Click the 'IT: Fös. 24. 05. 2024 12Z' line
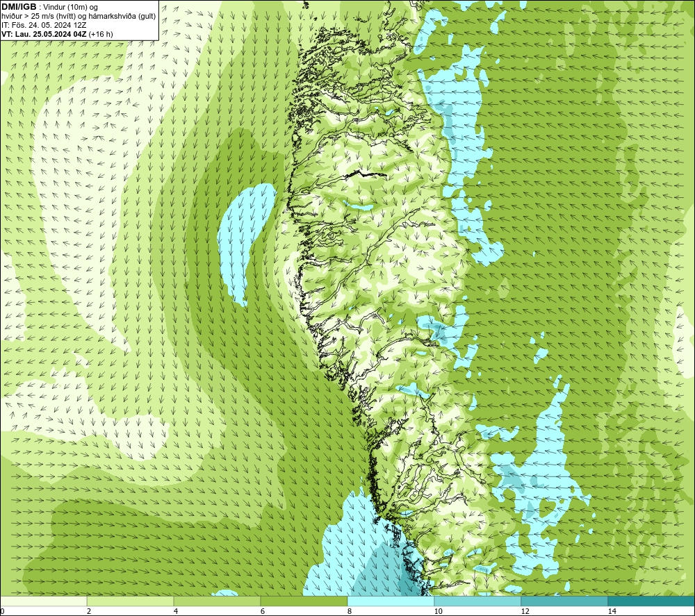The image size is (695, 616). coord(44,25)
